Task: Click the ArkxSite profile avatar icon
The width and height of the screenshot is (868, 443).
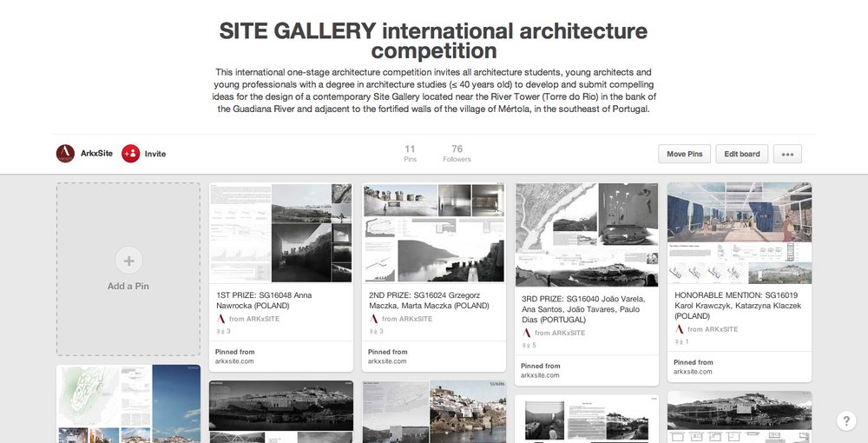Action: click(65, 154)
